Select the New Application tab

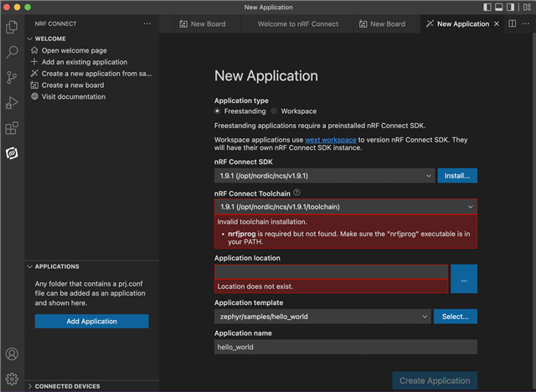[x=463, y=24]
